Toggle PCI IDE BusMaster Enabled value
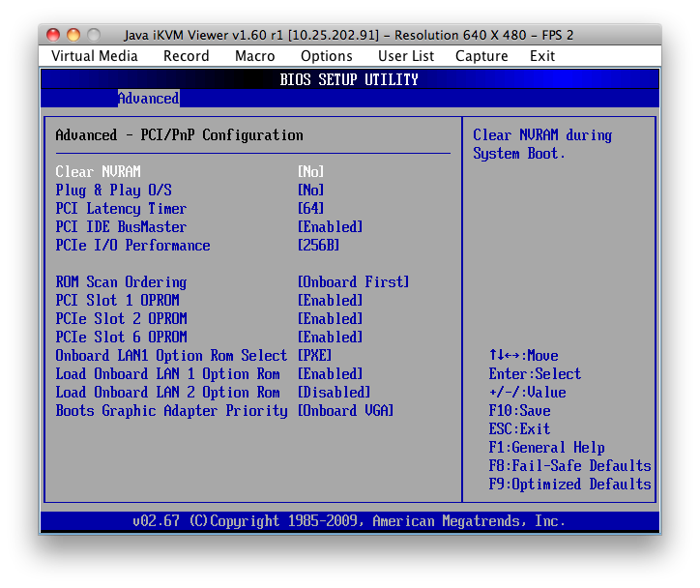Viewport: 700px width, 588px height. coord(331,227)
